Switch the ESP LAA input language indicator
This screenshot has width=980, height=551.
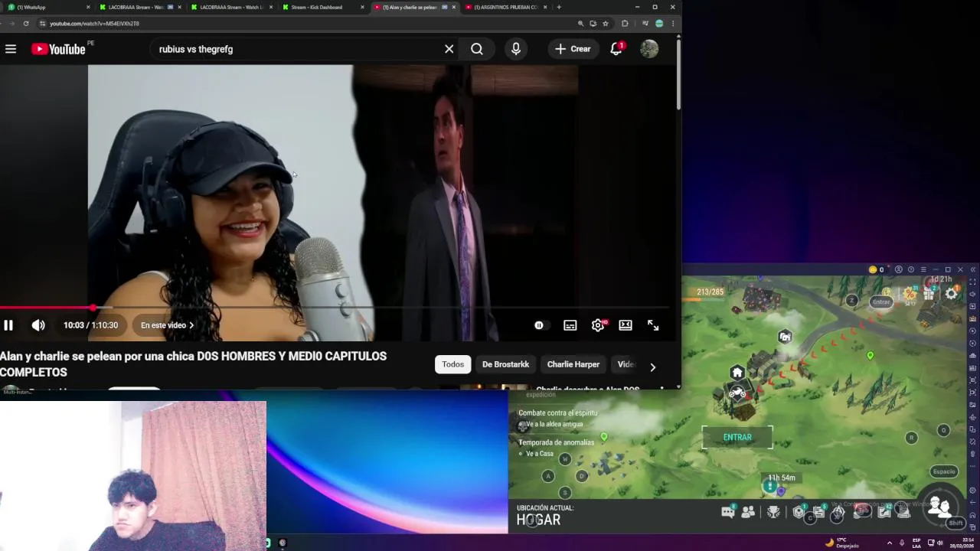[918, 543]
